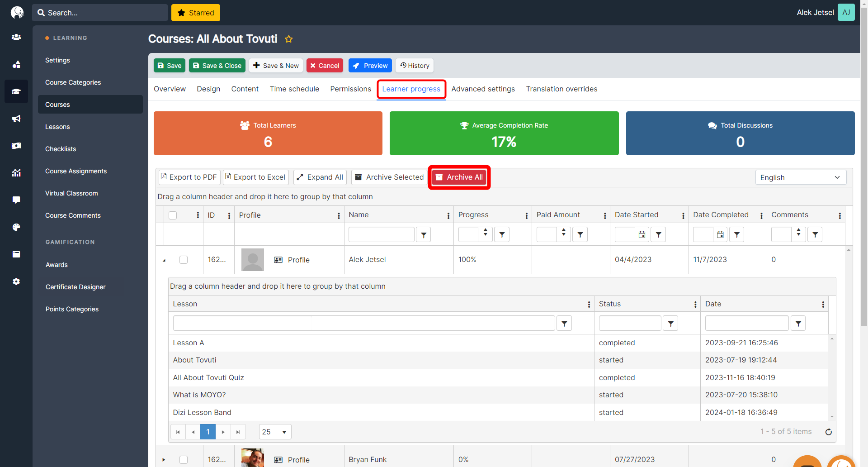Open the Status column menu dots
The width and height of the screenshot is (868, 467).
(695, 305)
